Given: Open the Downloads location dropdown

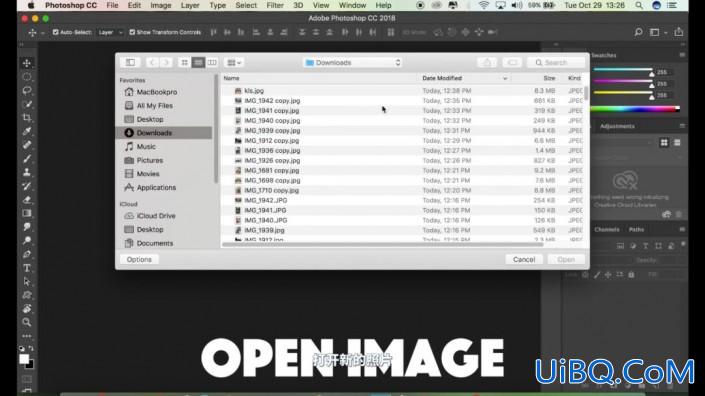Looking at the screenshot, I should point(352,62).
